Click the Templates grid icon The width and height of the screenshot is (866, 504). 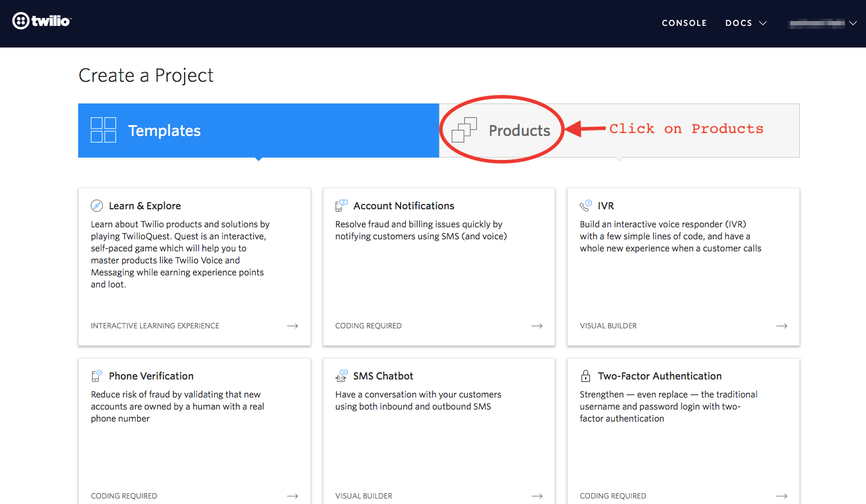(103, 130)
